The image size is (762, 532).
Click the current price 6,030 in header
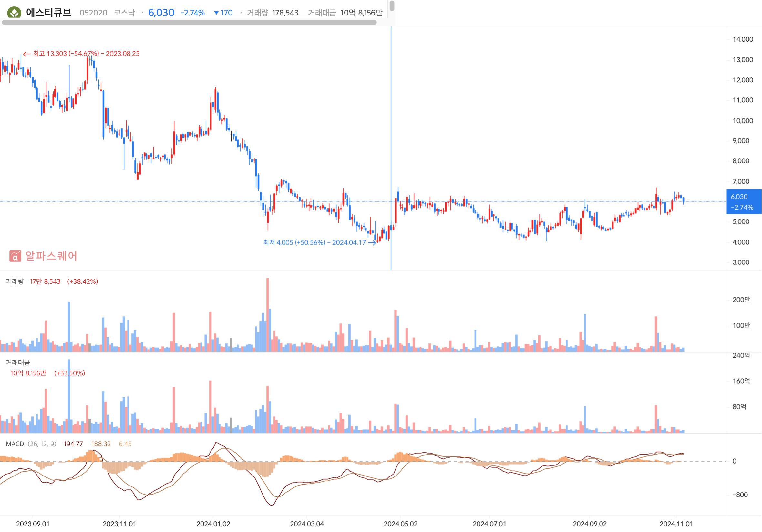coord(161,13)
